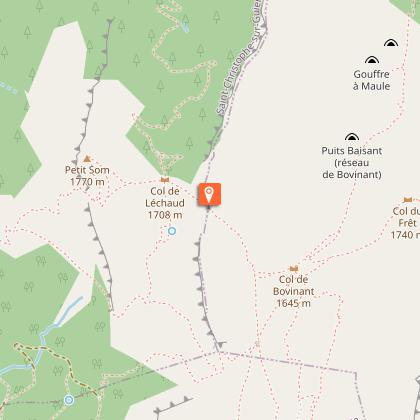420x420 pixels.
Task: Click the Col de Léchaud 1708 m label
Action: 165,203
